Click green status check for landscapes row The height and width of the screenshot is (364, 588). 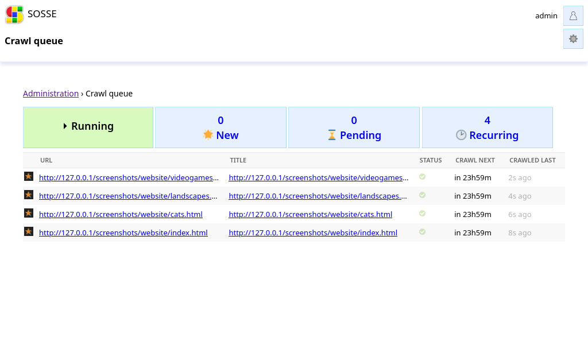point(422,195)
